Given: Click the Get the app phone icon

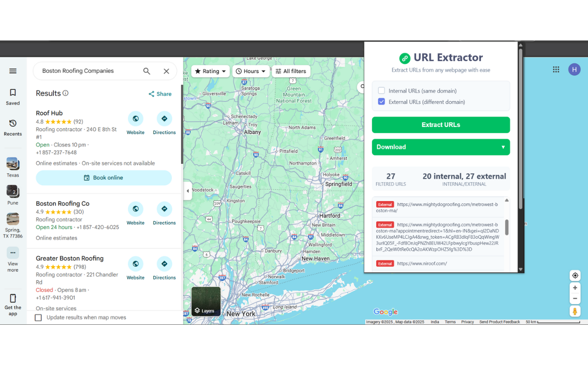Looking at the screenshot, I should pyautogui.click(x=13, y=298).
